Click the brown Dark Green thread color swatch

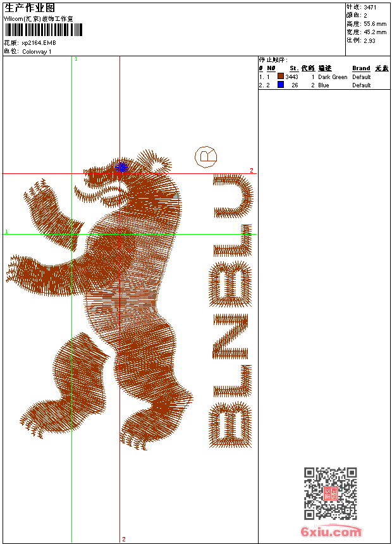tap(281, 77)
